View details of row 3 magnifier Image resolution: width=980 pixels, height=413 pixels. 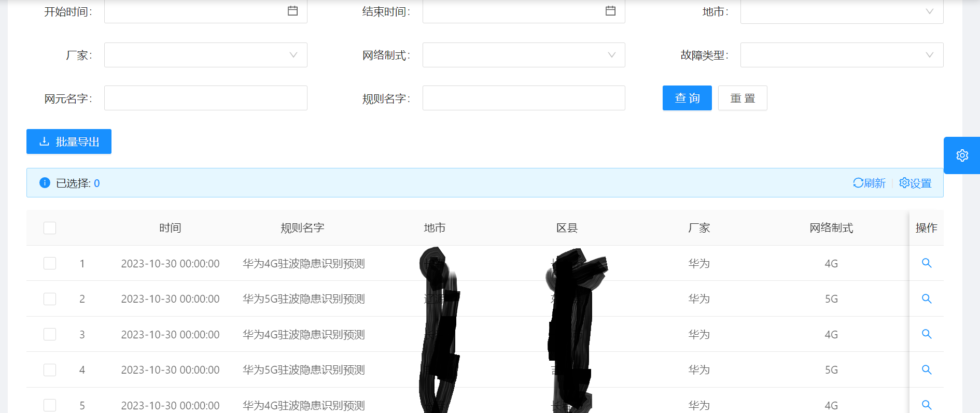[927, 334]
